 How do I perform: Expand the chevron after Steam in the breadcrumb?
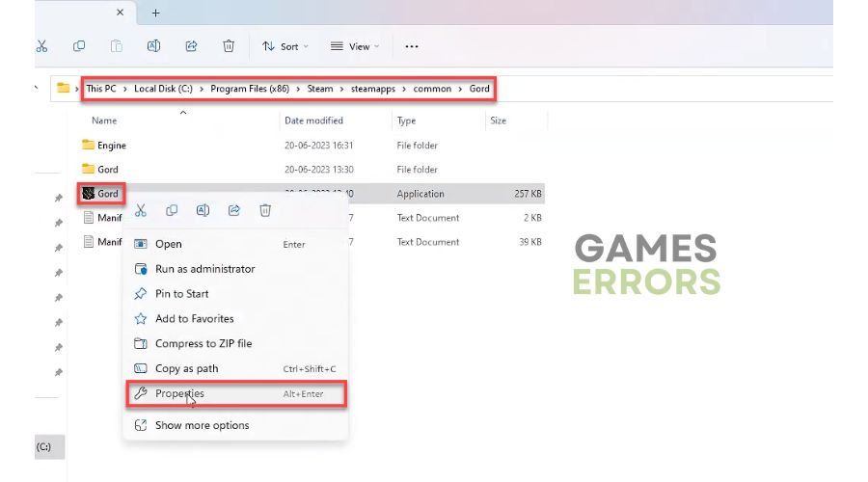(342, 89)
